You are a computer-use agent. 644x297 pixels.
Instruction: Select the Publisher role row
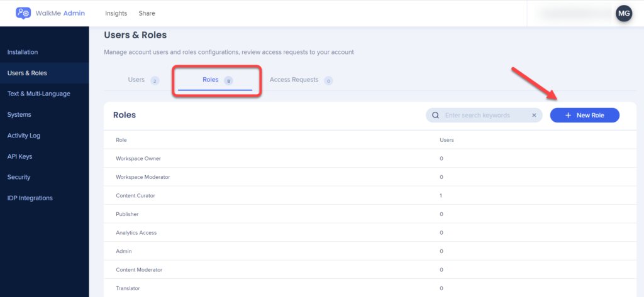[370, 214]
